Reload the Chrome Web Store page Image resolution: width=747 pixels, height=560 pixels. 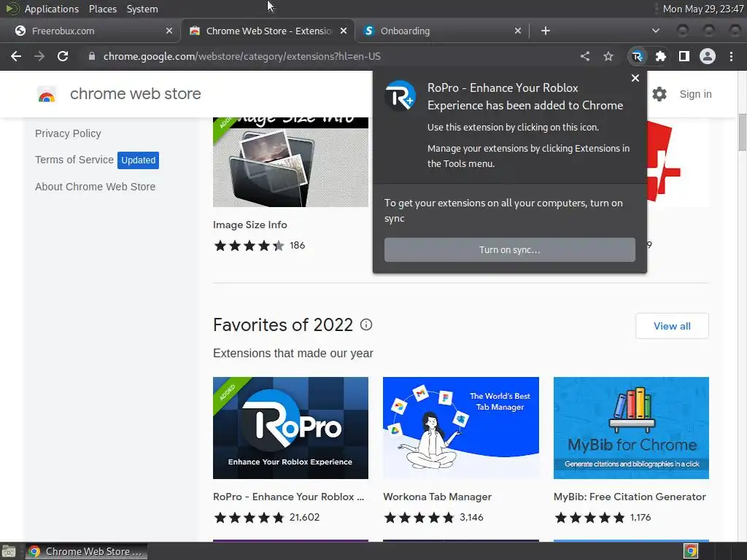coord(63,56)
